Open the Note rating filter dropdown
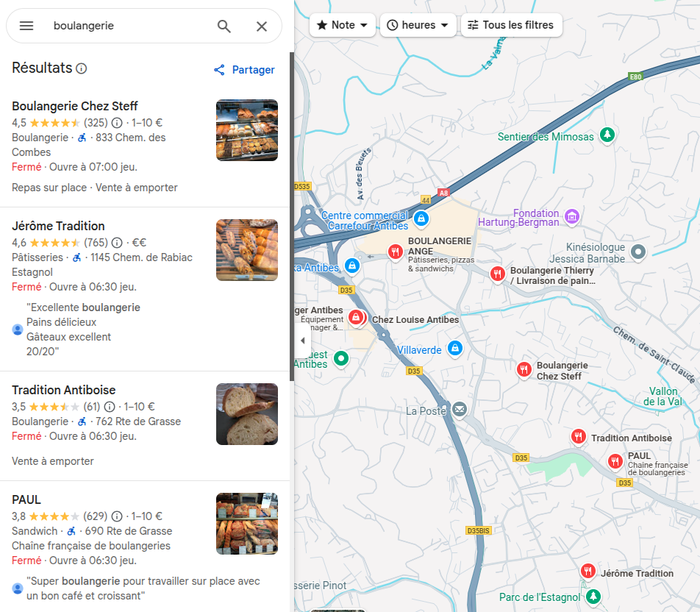Screen dimensions: 700x612 point(343,25)
